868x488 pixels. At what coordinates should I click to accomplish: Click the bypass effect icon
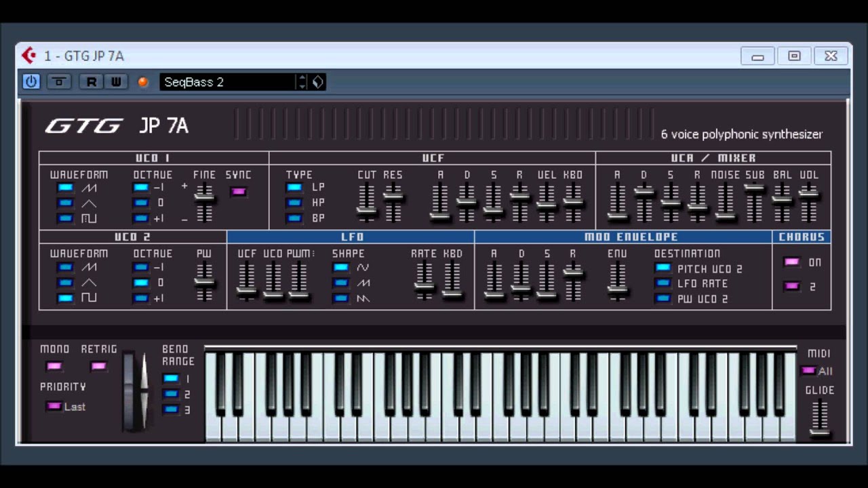pos(59,82)
